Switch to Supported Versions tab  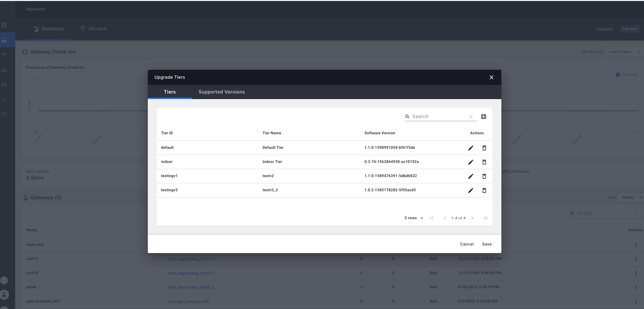pyautogui.click(x=221, y=92)
